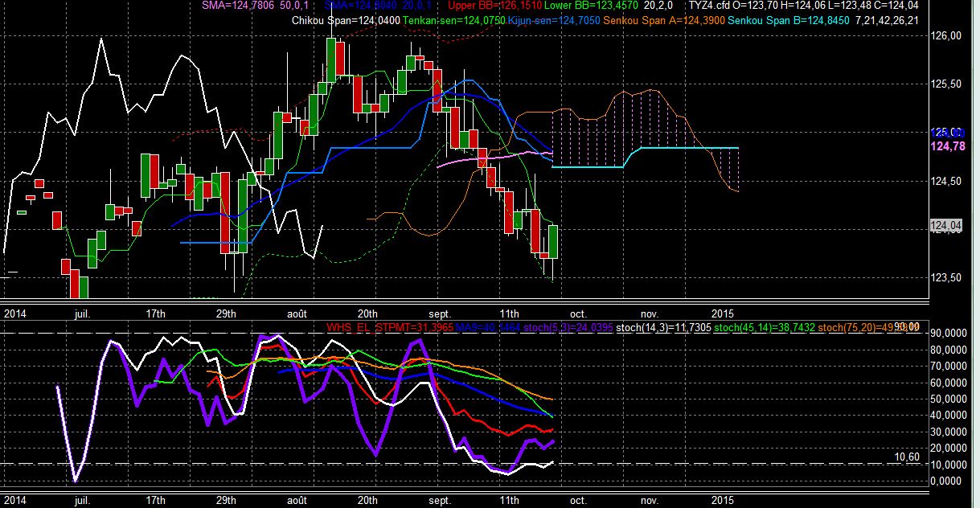This screenshot has width=980, height=508.
Task: Select the Tenkan-sen=124,0750 label
Action: click(x=454, y=20)
